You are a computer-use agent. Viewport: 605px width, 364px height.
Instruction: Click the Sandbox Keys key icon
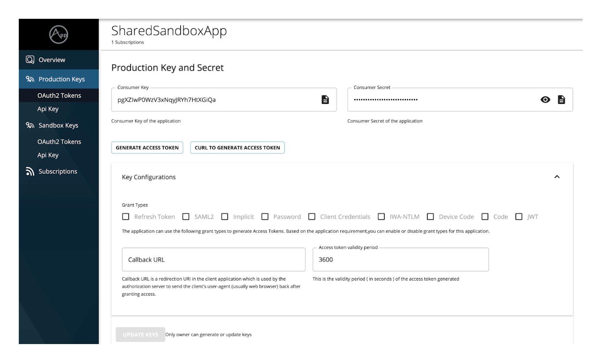pyautogui.click(x=30, y=125)
